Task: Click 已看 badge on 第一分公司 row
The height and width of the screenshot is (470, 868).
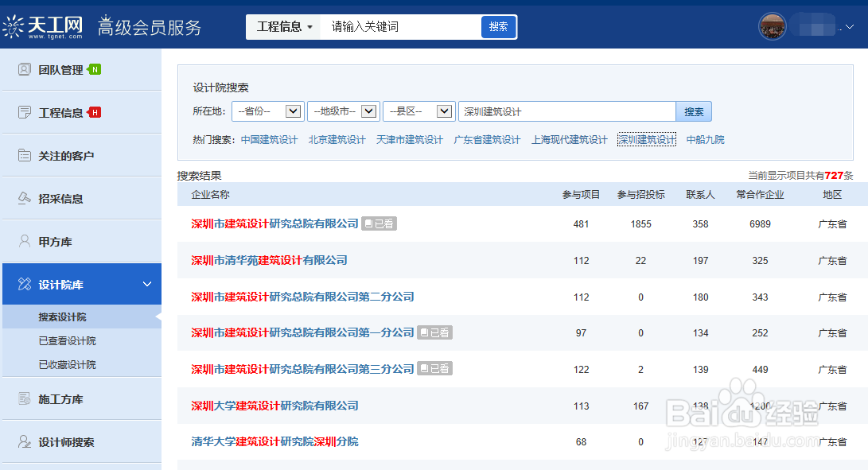Action: click(x=434, y=332)
